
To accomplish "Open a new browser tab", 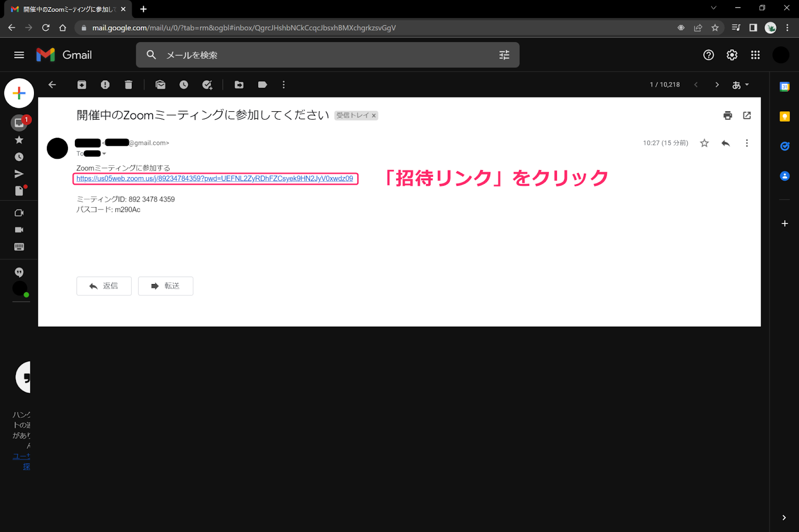I will (143, 9).
